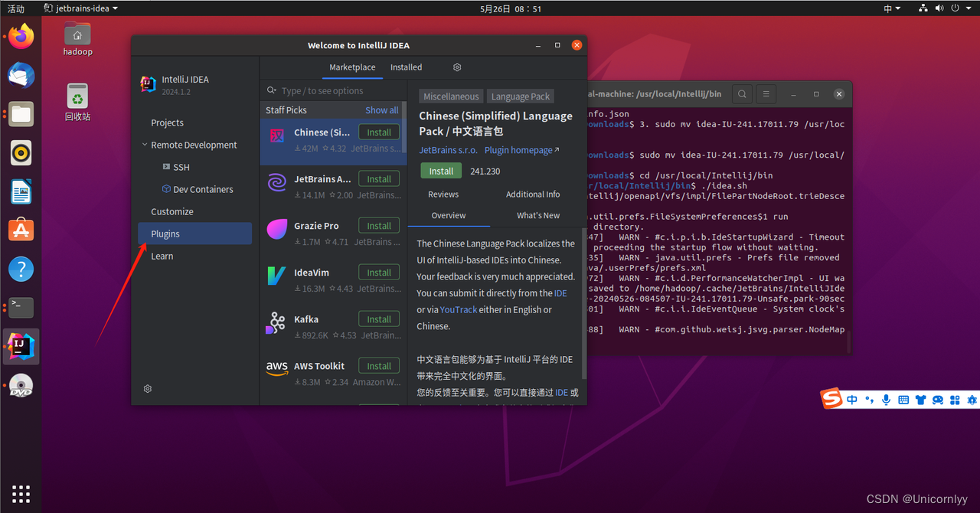The width and height of the screenshot is (980, 513).
Task: Open the hadoop home folder on desktop
Action: 77,40
